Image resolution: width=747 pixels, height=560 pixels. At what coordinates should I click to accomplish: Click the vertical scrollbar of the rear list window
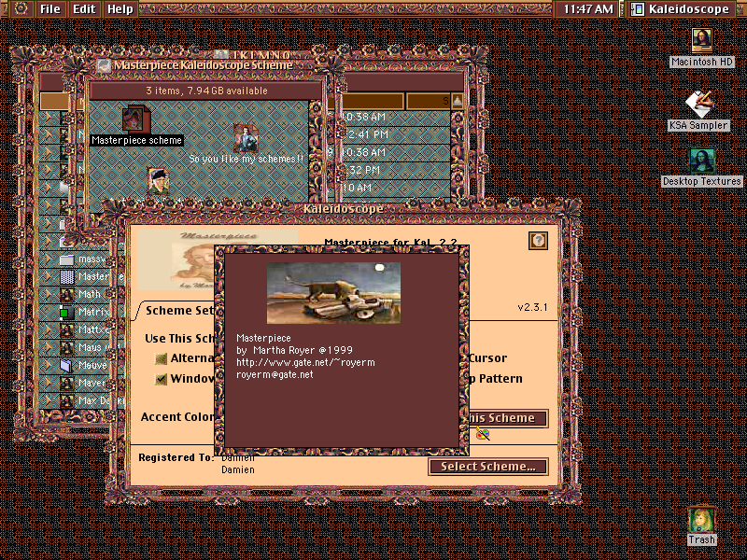[458, 155]
